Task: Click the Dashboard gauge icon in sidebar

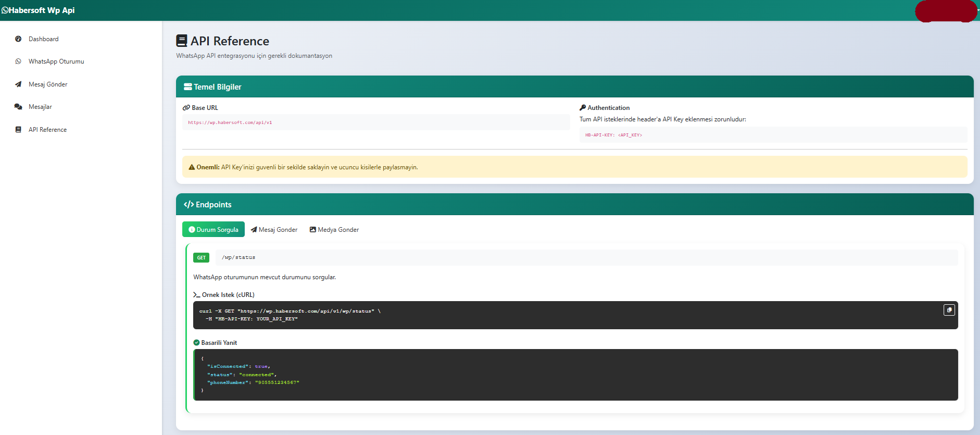Action: pyautogui.click(x=18, y=39)
